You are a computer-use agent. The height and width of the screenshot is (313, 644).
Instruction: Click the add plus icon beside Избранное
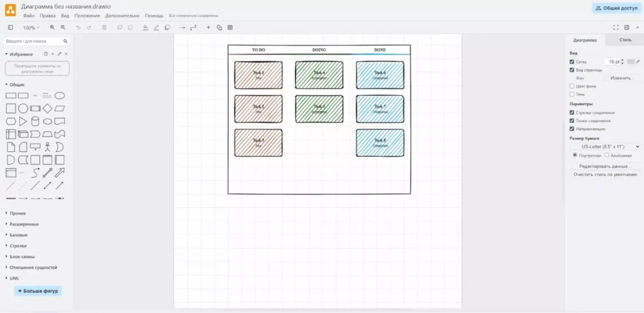click(53, 54)
